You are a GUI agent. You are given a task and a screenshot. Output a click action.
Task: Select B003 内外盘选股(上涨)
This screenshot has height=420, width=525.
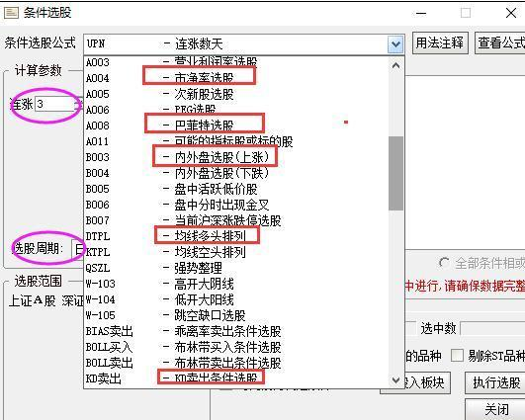[x=236, y=157]
